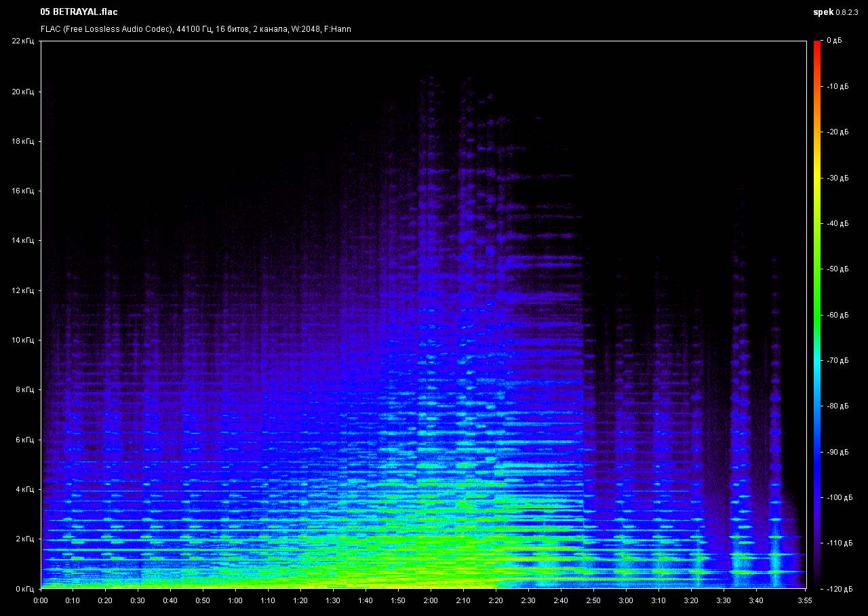Image resolution: width=868 pixels, height=616 pixels.
Task: Click the 'spek' logo text at top right
Action: coord(823,12)
